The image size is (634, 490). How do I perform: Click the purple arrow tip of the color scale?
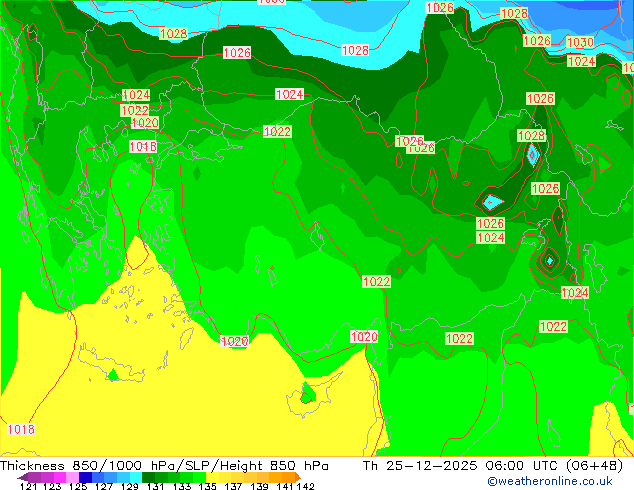click(x=23, y=477)
